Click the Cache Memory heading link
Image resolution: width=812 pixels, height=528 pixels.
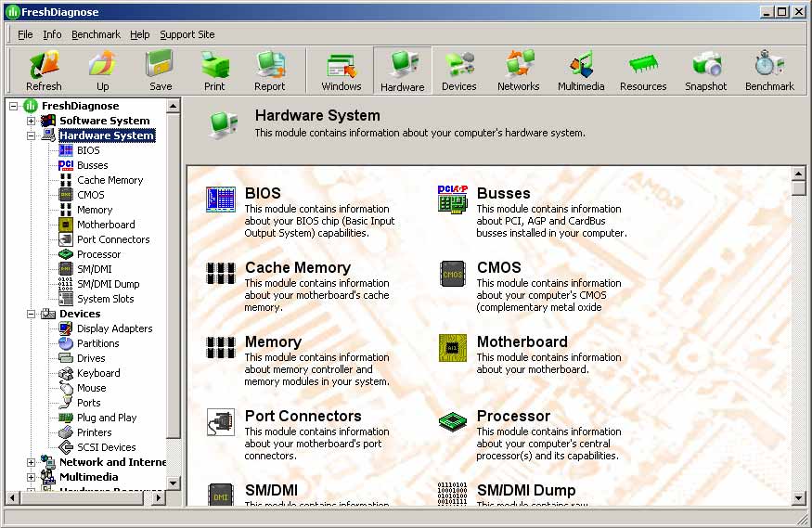[298, 267]
